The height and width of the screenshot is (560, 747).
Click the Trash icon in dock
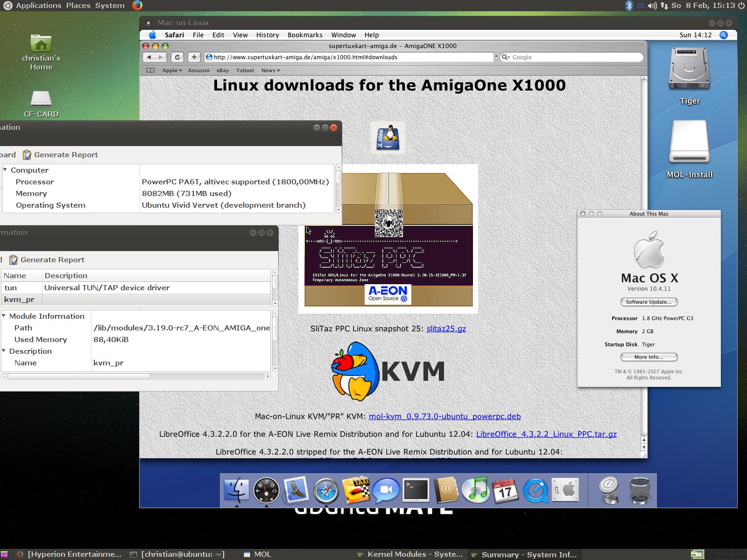click(x=639, y=490)
